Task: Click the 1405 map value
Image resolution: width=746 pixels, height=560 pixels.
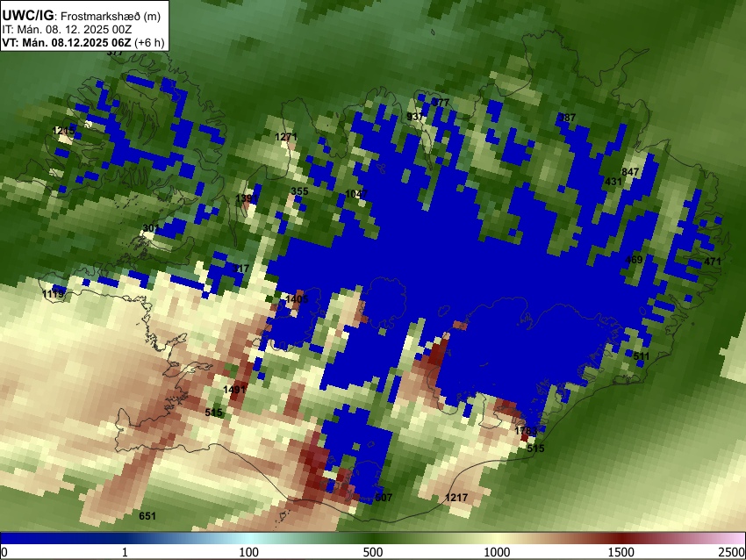Action: [x=297, y=299]
